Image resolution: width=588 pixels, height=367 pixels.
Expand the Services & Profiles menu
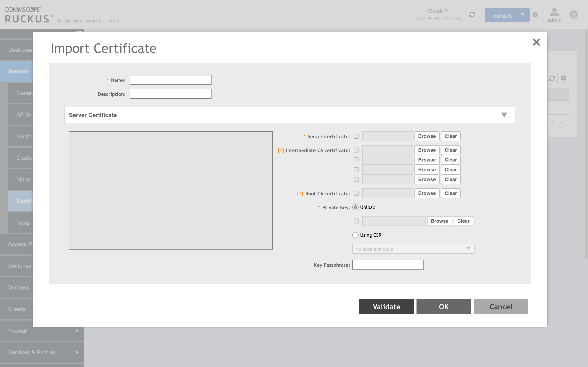(32, 352)
